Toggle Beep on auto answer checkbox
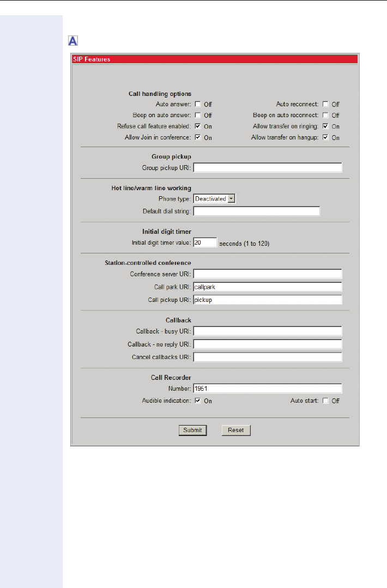Image resolution: width=387 pixels, height=588 pixels. (198, 115)
